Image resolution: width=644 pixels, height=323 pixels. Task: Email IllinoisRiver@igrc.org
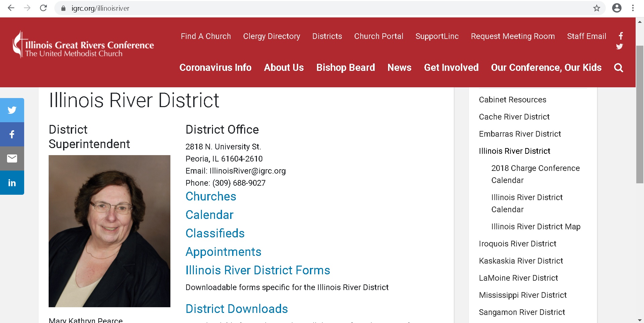[x=248, y=171]
